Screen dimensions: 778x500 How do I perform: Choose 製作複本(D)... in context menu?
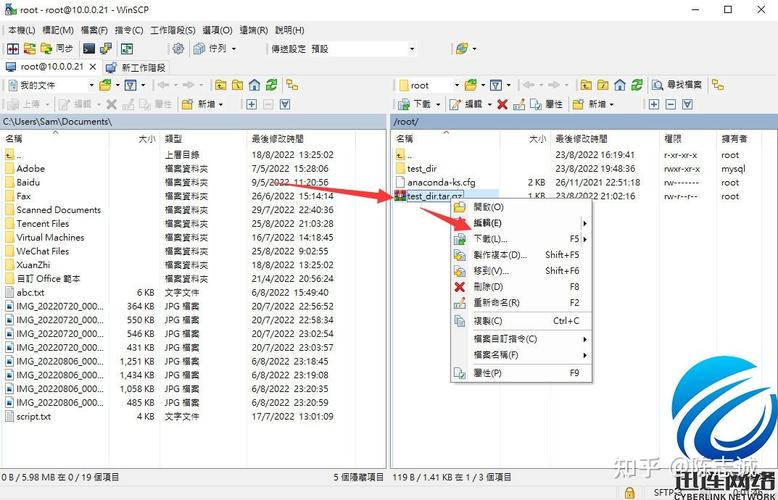(x=521, y=255)
